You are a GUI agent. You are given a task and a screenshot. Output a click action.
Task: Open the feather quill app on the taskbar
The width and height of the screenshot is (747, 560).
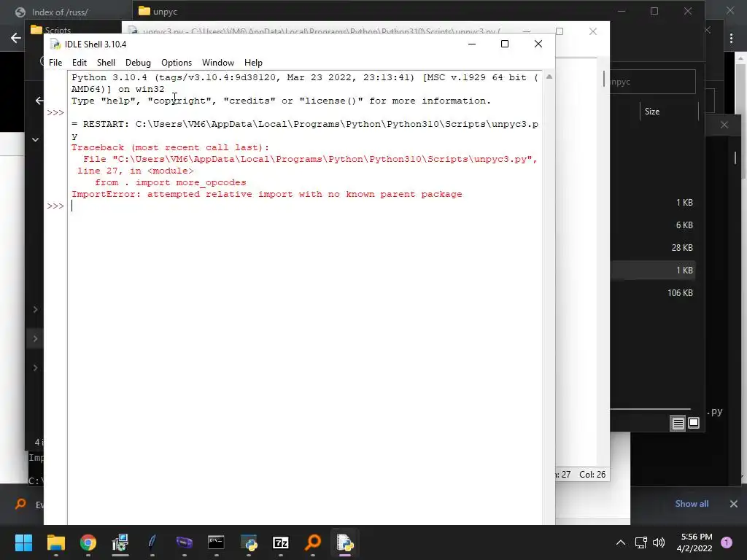pyautogui.click(x=152, y=542)
